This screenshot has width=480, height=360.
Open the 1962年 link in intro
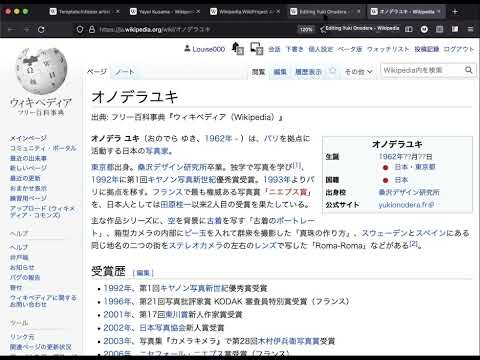pyautogui.click(x=218, y=138)
